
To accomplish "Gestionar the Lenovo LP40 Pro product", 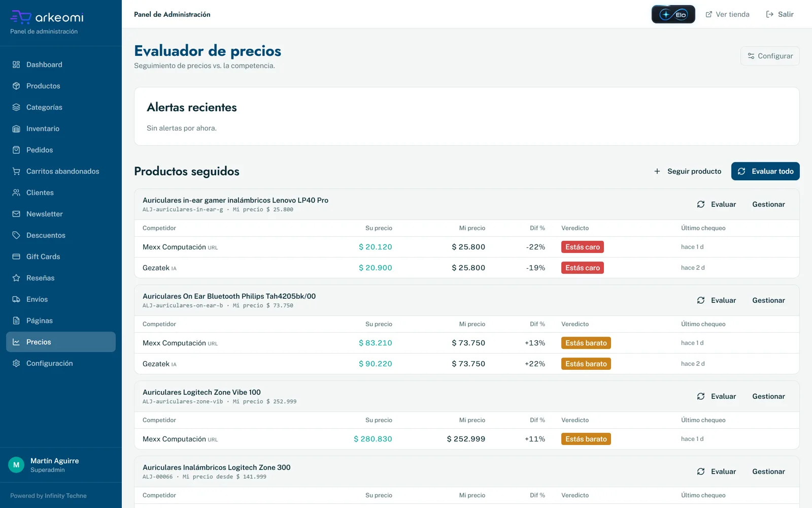I will tap(768, 204).
